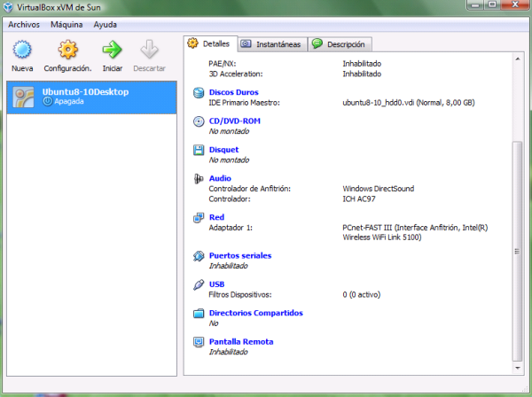This screenshot has height=397, width=532.
Task: Open the Directorios Compartidos link
Action: (x=255, y=313)
